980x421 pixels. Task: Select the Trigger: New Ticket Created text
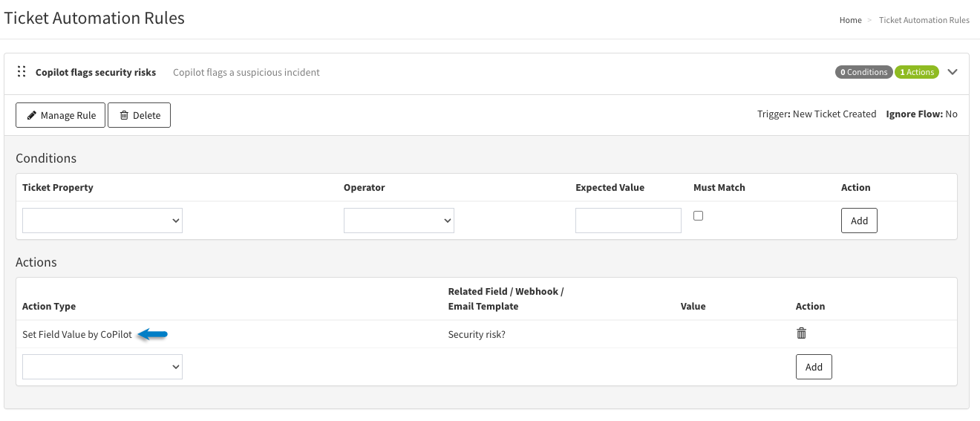817,114
